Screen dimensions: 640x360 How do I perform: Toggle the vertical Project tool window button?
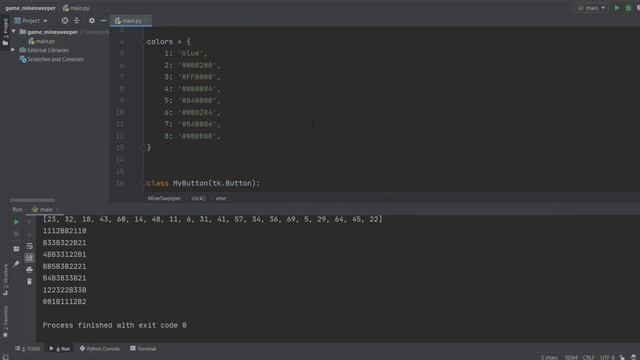tap(5, 32)
